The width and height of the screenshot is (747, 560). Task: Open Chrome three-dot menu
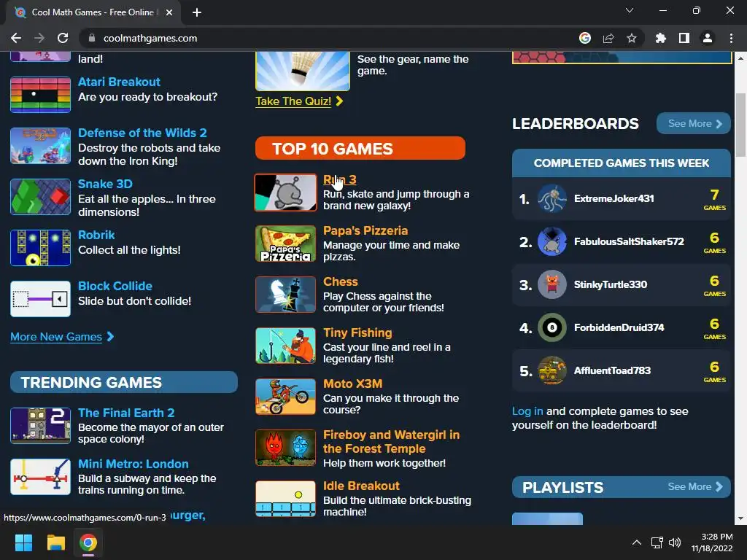point(731,38)
